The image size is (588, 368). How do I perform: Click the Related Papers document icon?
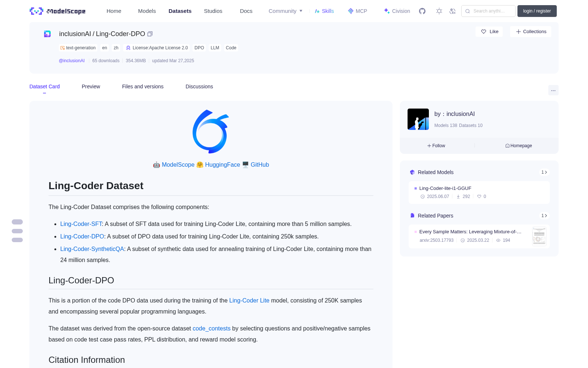click(412, 216)
